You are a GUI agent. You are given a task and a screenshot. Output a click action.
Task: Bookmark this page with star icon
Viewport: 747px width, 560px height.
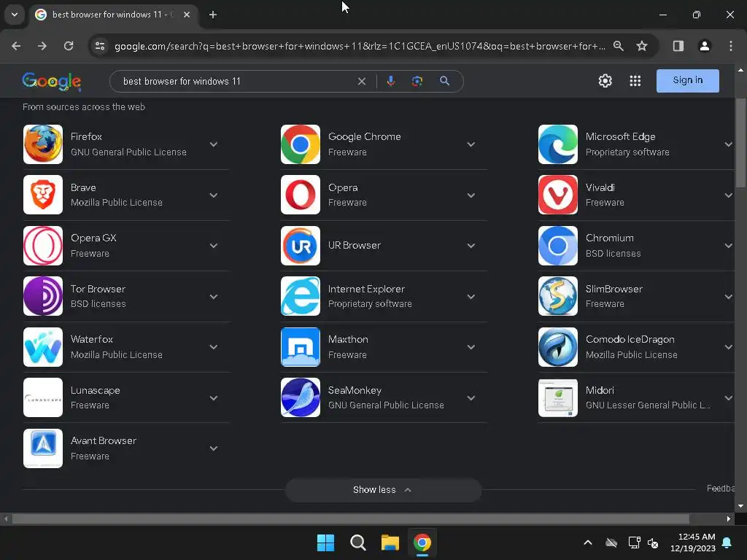(642, 46)
